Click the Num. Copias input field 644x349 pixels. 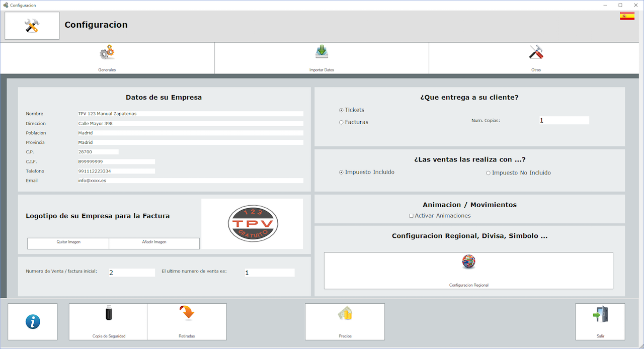[x=563, y=120]
